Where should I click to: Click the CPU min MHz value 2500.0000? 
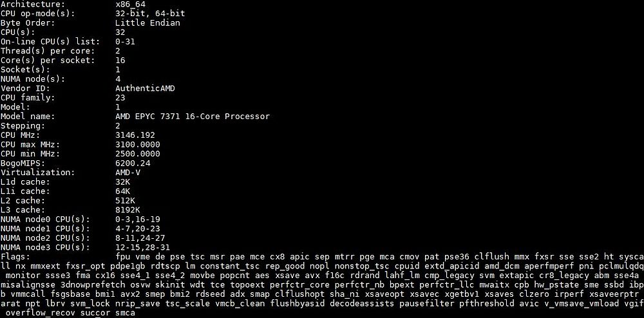[x=138, y=154]
